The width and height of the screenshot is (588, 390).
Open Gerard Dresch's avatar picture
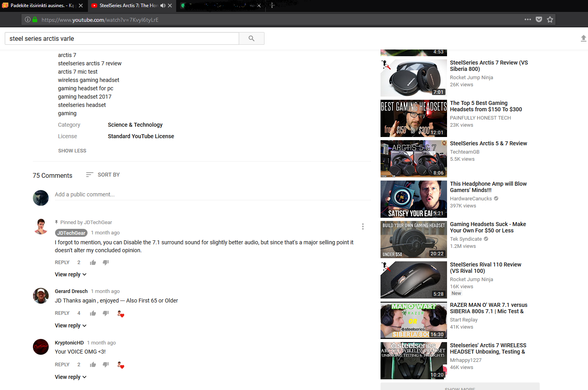(x=41, y=296)
